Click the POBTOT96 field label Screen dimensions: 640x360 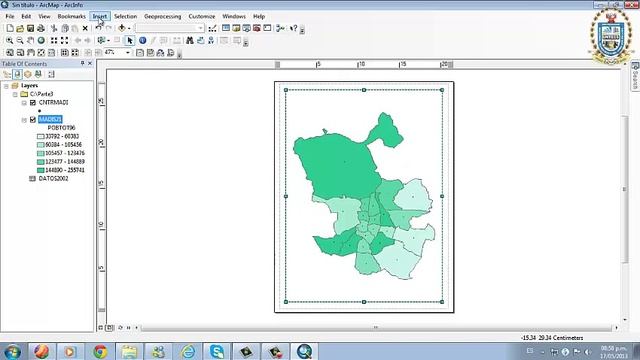(61, 128)
